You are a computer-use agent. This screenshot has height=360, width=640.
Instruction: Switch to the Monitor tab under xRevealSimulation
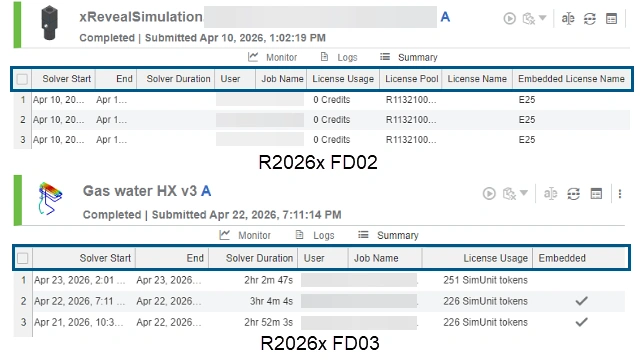[273, 57]
